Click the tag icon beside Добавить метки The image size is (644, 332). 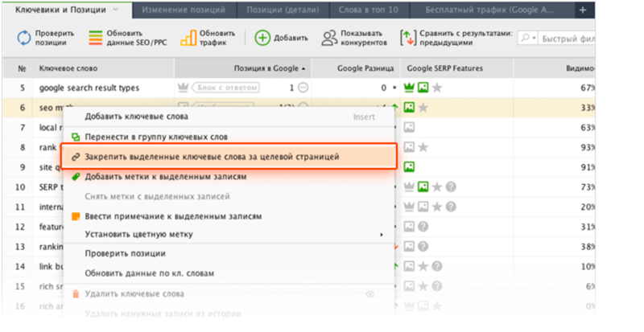(75, 177)
